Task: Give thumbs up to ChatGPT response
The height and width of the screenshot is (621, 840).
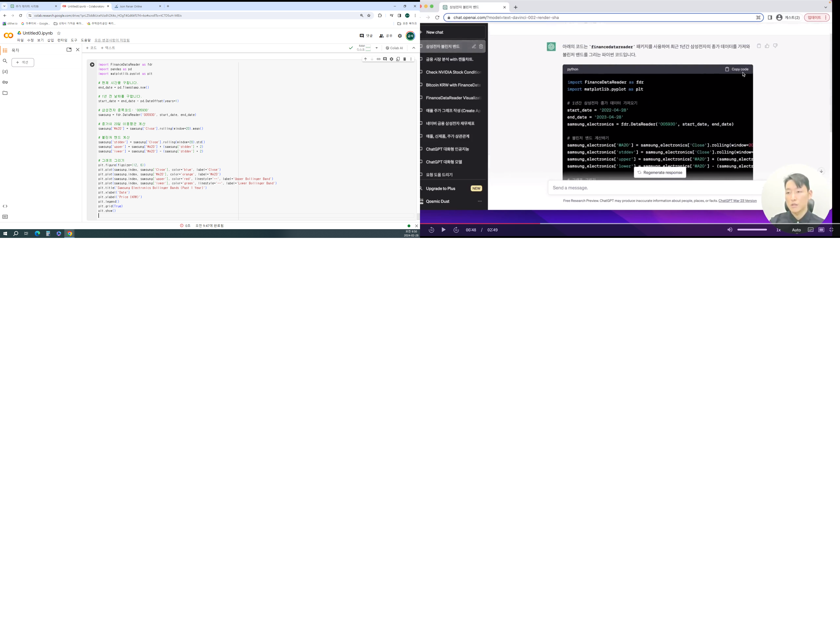Action: [x=767, y=46]
